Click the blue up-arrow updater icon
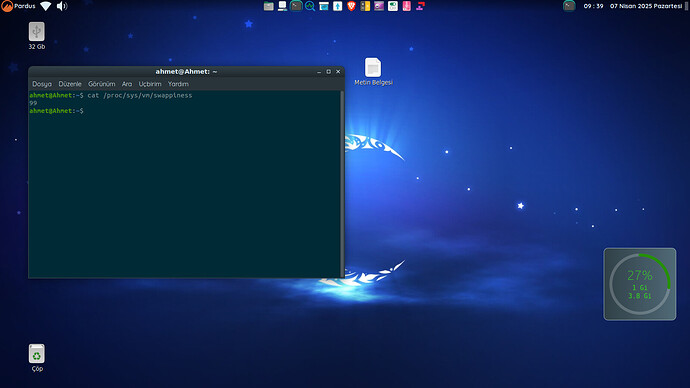This screenshot has height=388, width=690. pos(338,6)
